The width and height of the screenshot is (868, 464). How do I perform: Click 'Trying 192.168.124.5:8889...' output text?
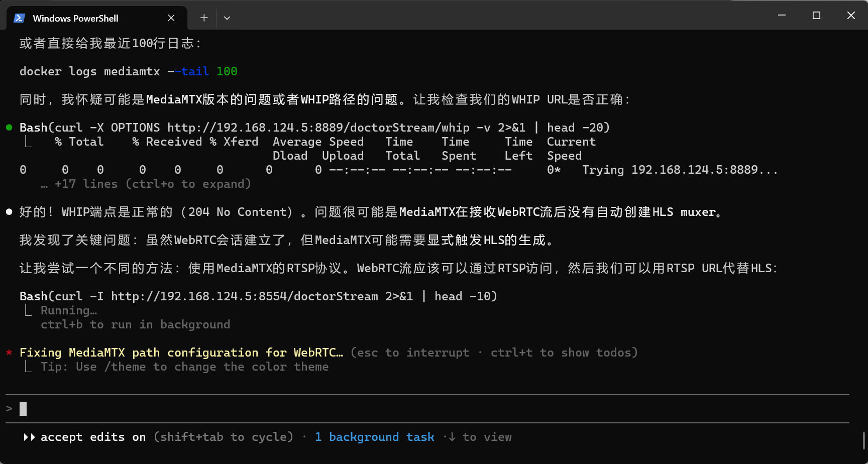[x=680, y=170]
